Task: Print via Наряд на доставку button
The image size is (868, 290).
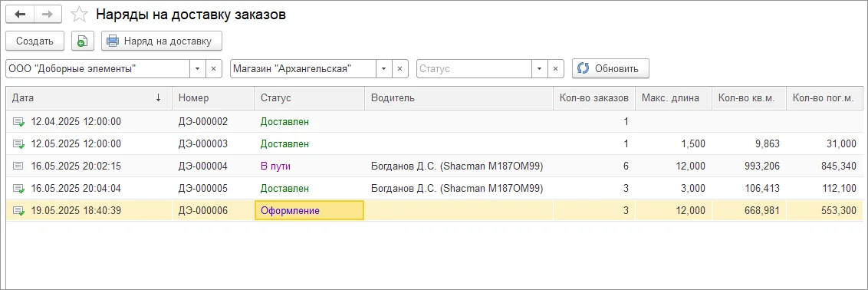Action: pos(161,41)
